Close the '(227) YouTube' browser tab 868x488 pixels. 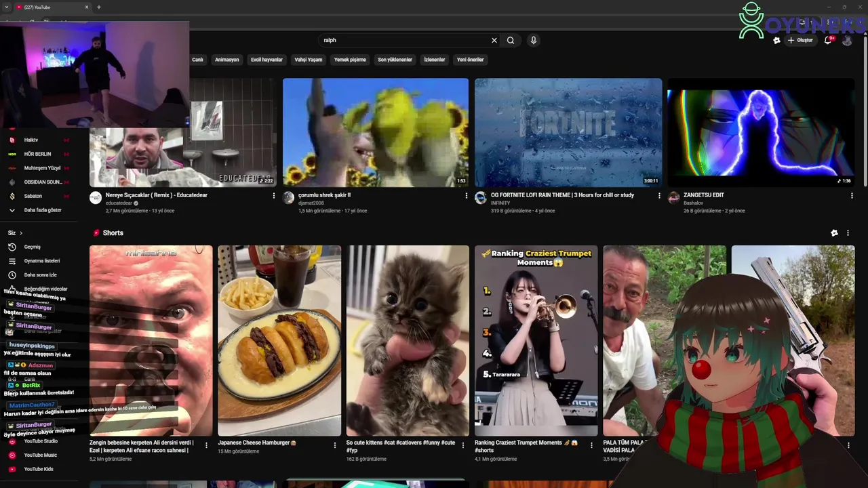[87, 7]
